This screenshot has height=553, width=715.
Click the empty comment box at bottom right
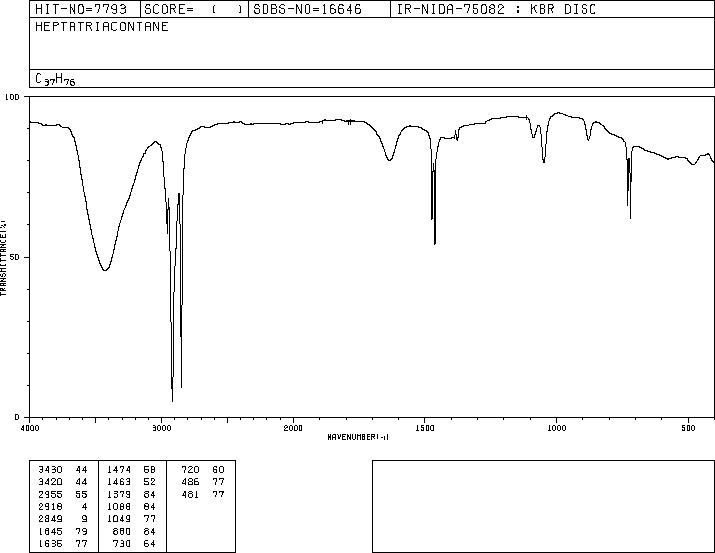[x=544, y=506]
